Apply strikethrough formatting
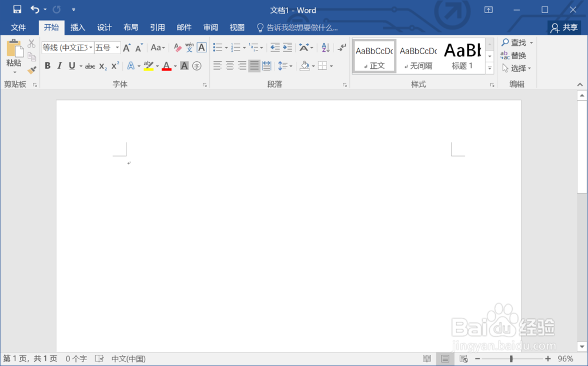 90,66
